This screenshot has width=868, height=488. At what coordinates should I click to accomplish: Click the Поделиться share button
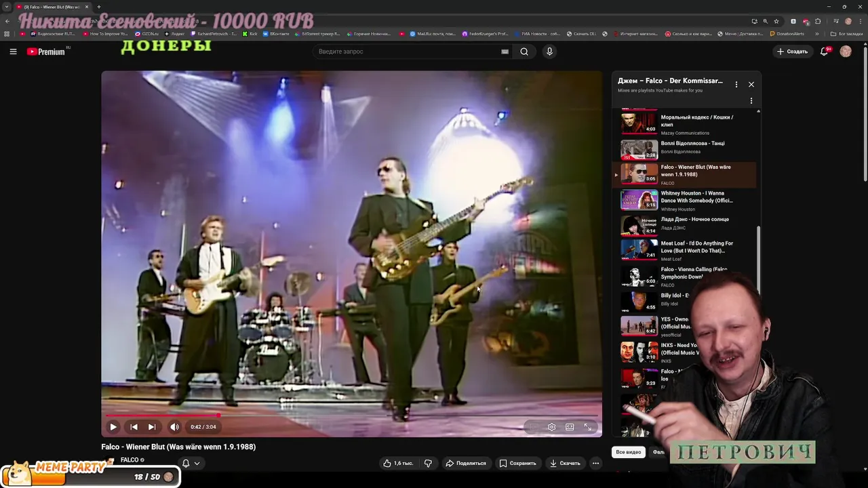coord(466,464)
